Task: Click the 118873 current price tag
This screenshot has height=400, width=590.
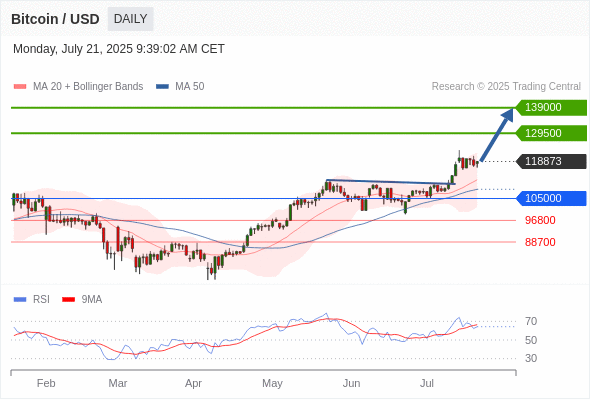Action: (551, 161)
